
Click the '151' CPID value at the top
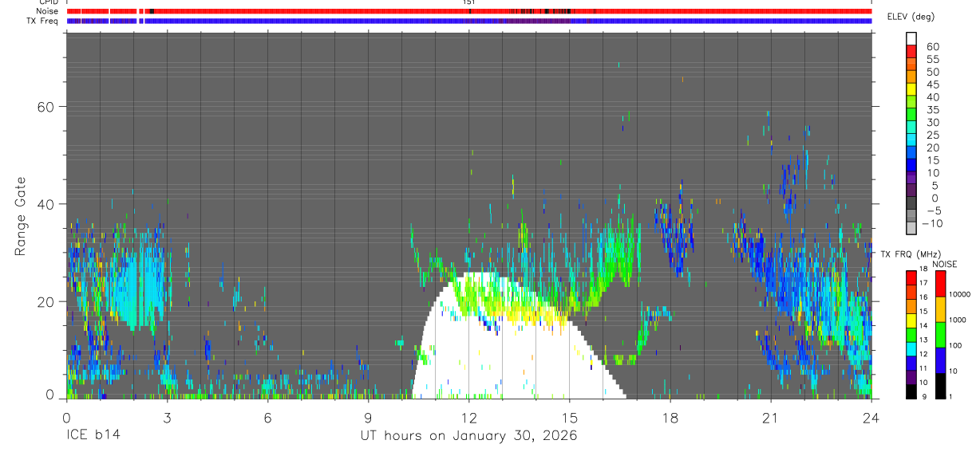coord(469,2)
